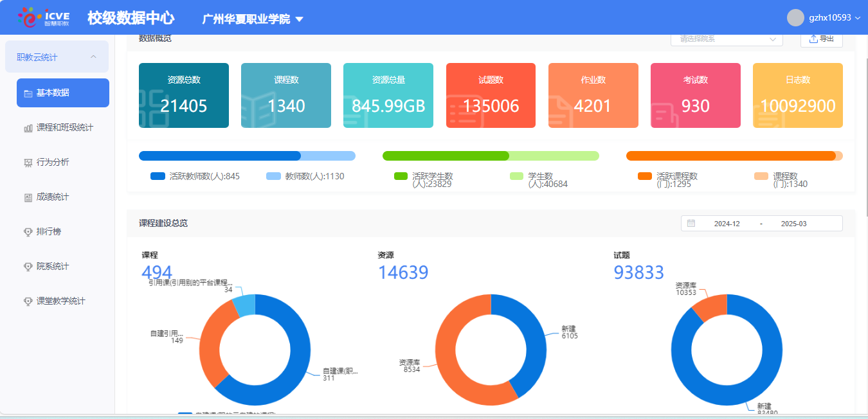
Task: Open the calendar icon beside the date range
Action: tap(691, 223)
